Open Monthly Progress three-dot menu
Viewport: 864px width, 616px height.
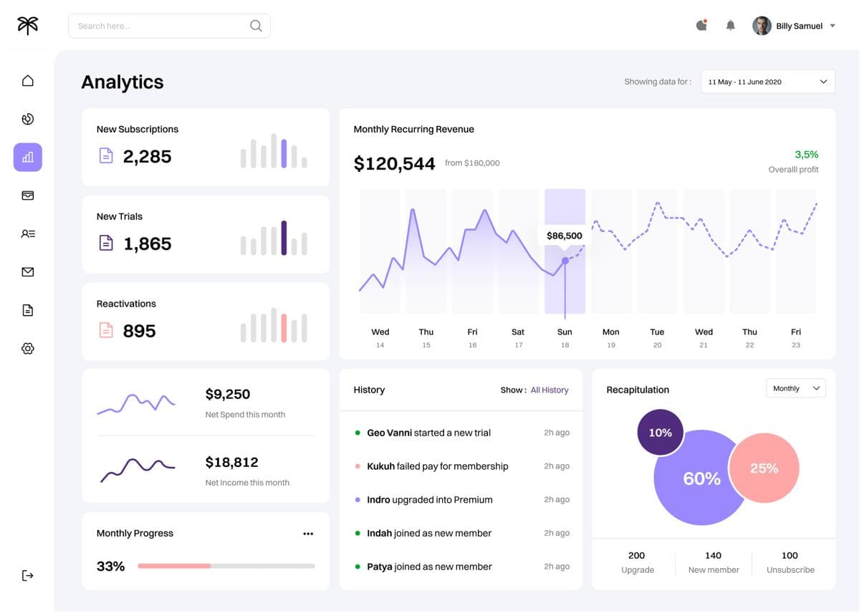308,534
